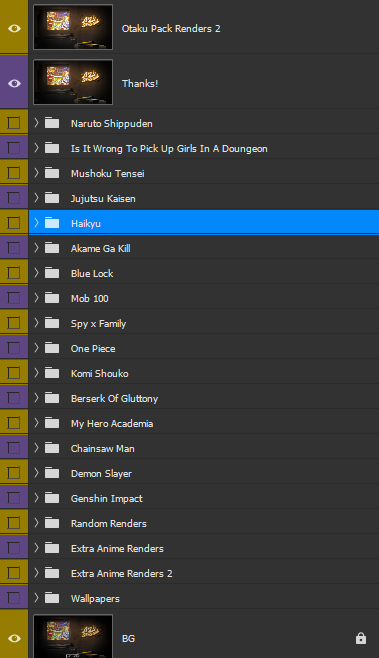Expand the Akame Ga Kill group

37,248
